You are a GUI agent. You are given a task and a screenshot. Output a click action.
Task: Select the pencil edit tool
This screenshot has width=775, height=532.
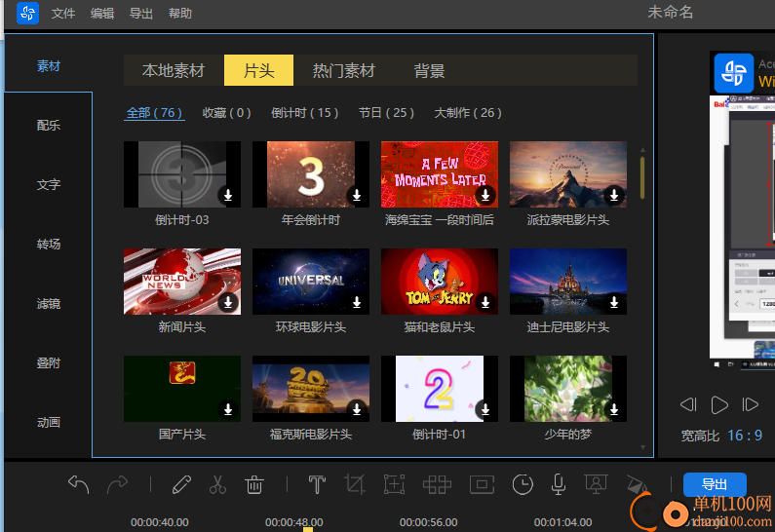pyautogui.click(x=181, y=484)
